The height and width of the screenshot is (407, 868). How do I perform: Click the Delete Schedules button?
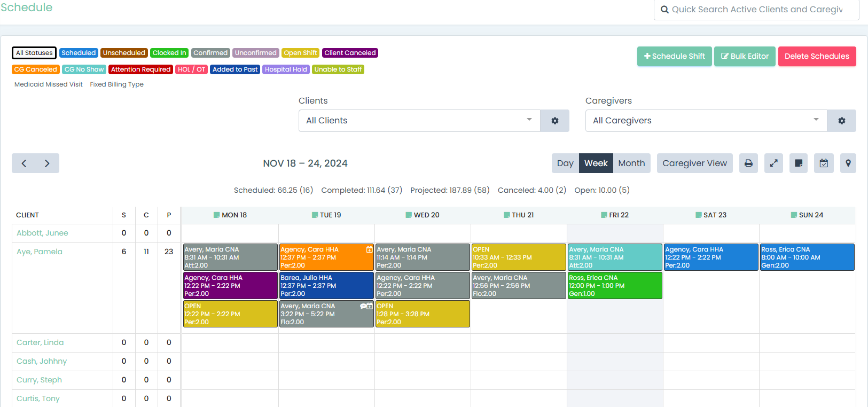click(817, 56)
